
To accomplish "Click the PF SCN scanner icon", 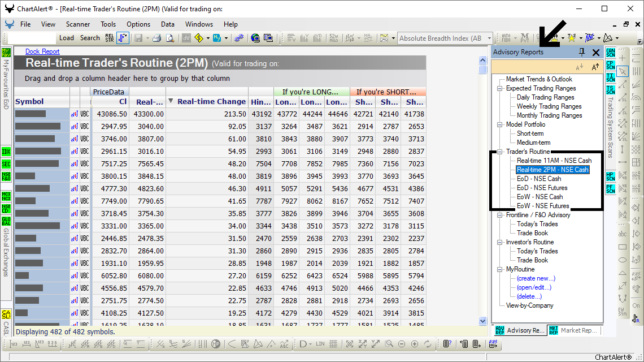I will [610, 189].
